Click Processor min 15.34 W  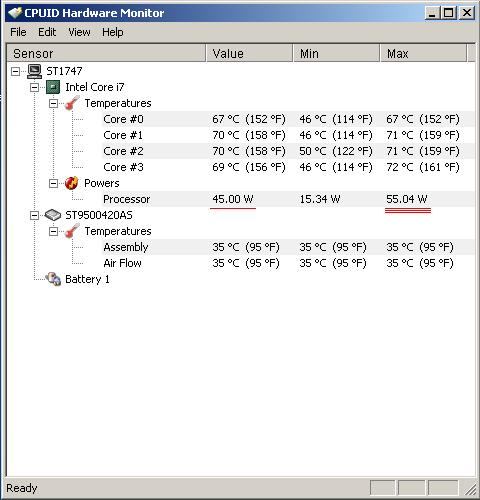pos(320,199)
